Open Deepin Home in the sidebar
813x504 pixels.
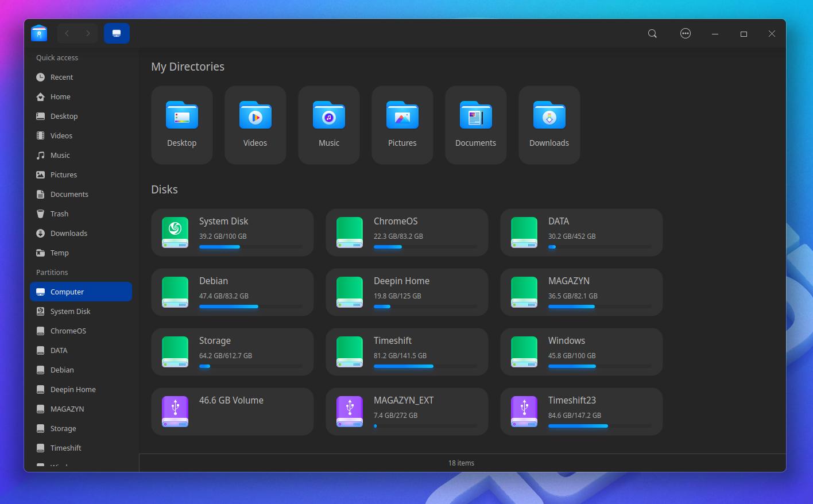[81, 389]
